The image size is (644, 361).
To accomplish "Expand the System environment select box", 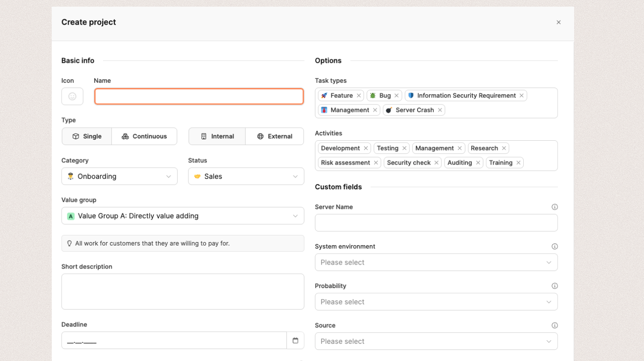I will tap(436, 262).
